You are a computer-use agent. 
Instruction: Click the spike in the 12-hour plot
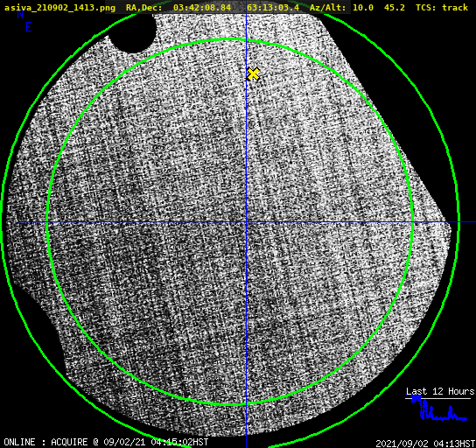point(451,411)
